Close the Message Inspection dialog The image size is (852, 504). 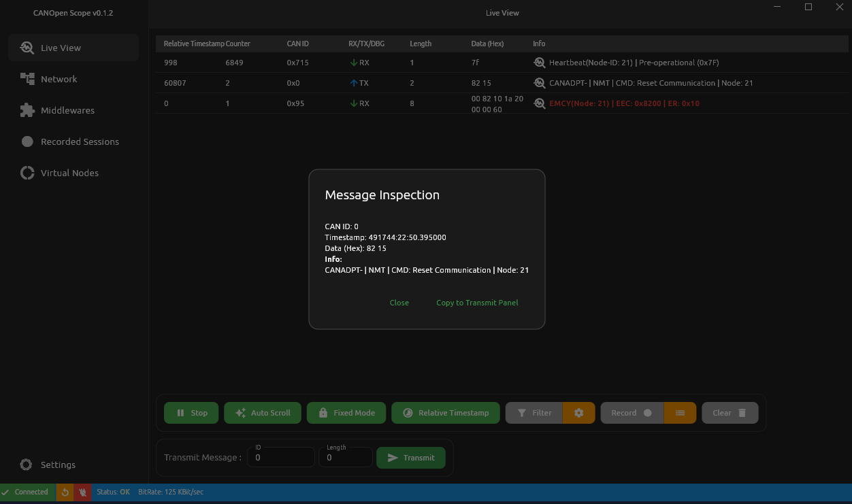399,303
